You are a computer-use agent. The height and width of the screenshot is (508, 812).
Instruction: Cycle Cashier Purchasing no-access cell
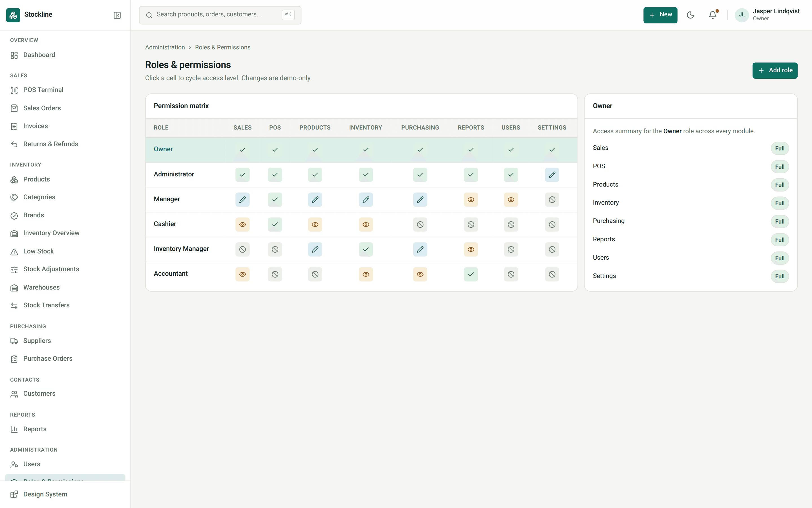tap(420, 224)
